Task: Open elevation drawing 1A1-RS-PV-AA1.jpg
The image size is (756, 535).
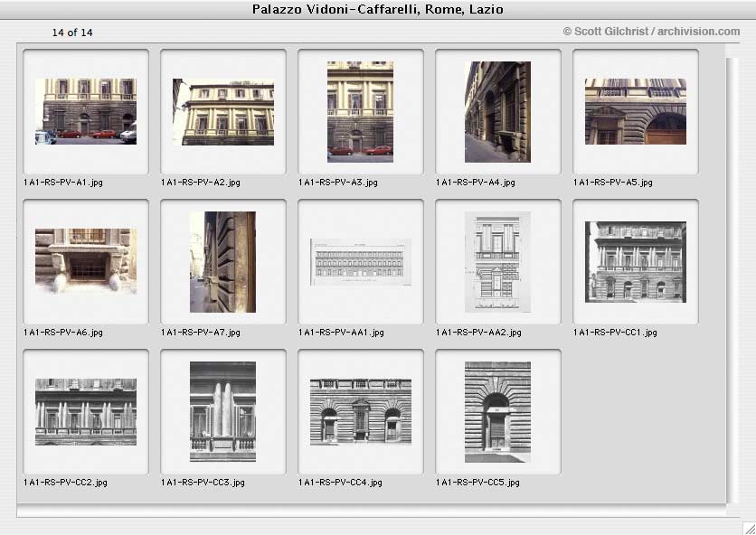Action: point(361,262)
